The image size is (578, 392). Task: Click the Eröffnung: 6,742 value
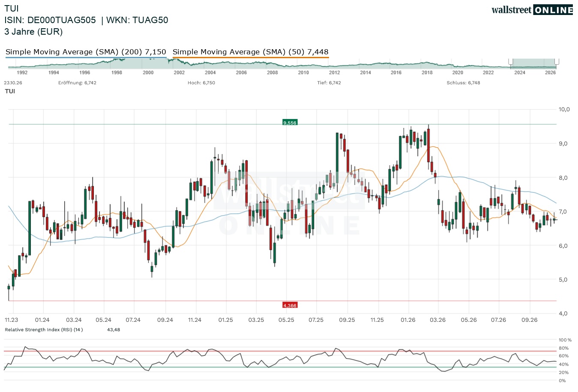pos(77,83)
